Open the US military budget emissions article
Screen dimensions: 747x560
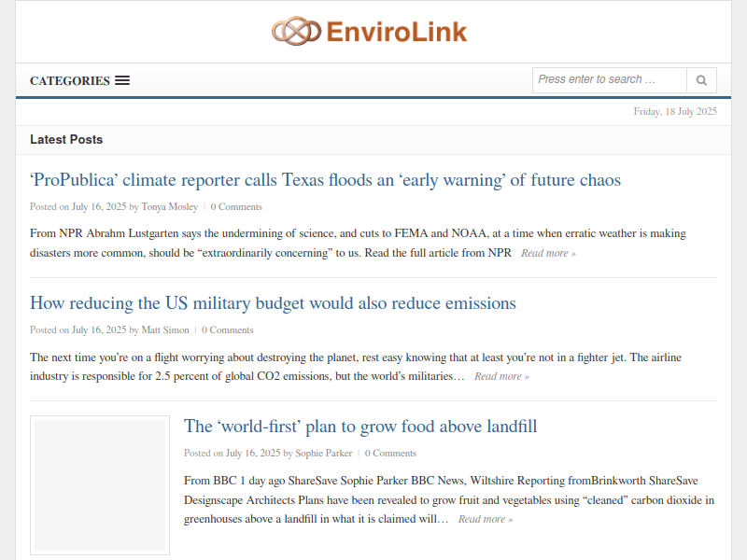pos(273,302)
